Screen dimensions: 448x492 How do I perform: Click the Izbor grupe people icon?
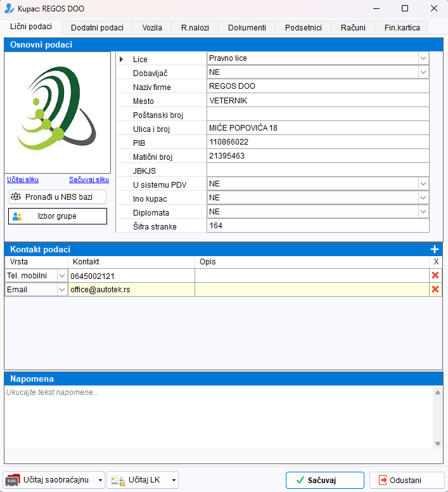(x=17, y=216)
